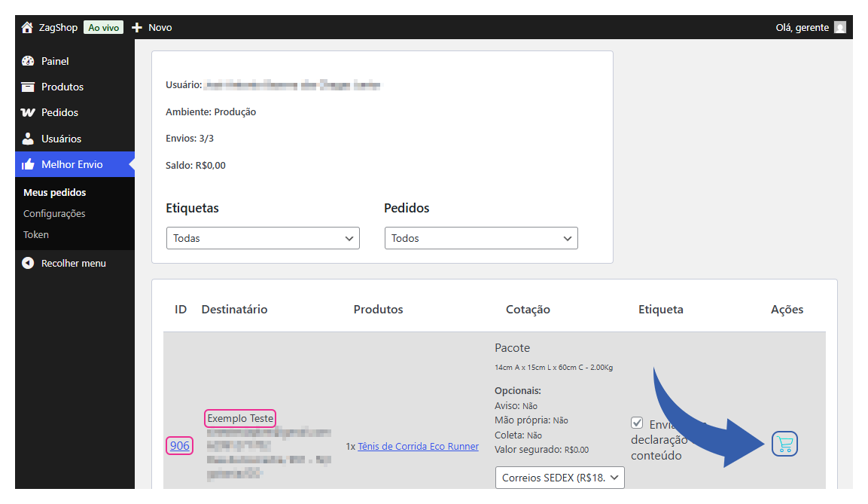Click the Recolher menu arrow icon
The image size is (868, 504).
click(x=28, y=263)
